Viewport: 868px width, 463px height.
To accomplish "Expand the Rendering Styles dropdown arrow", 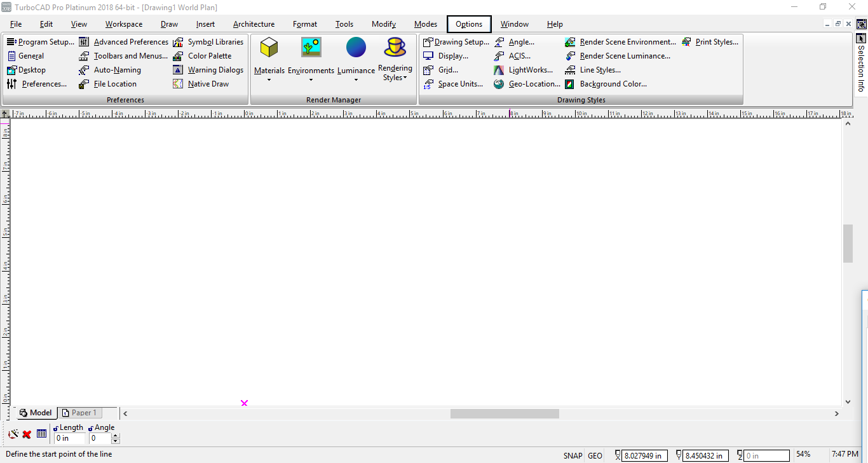I will pos(405,78).
